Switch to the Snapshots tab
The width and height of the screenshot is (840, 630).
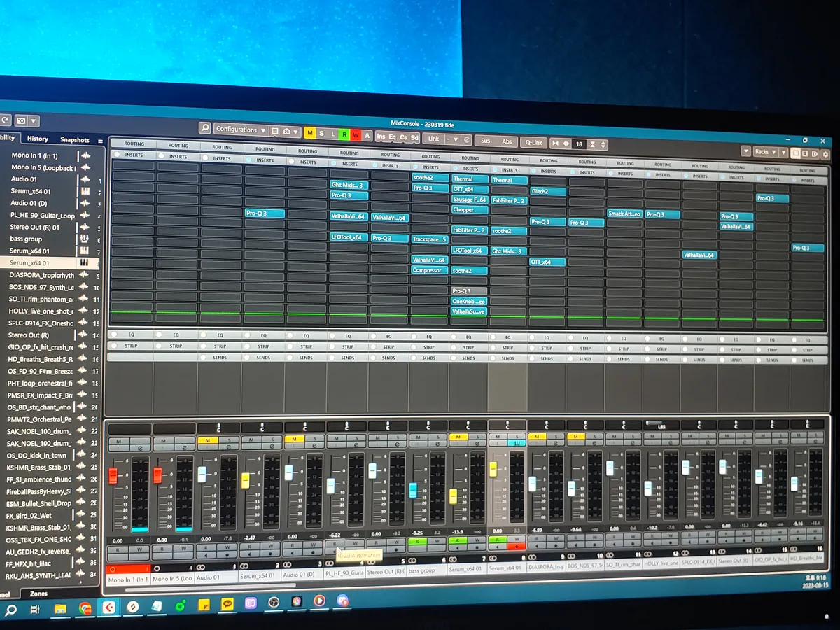[75, 140]
